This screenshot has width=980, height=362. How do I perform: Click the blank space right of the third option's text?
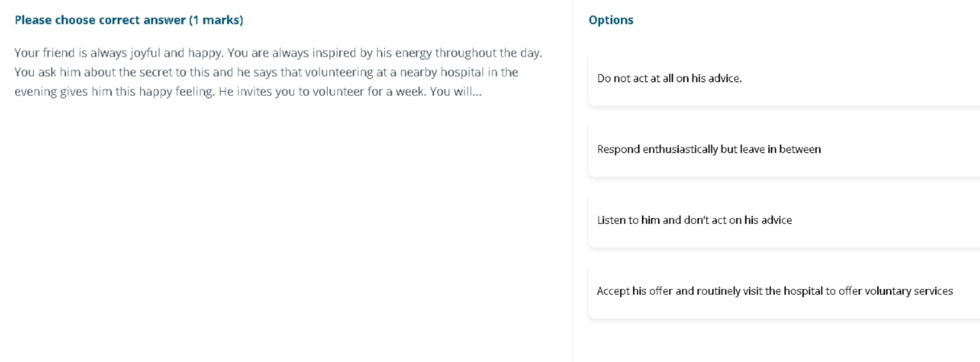(886, 220)
